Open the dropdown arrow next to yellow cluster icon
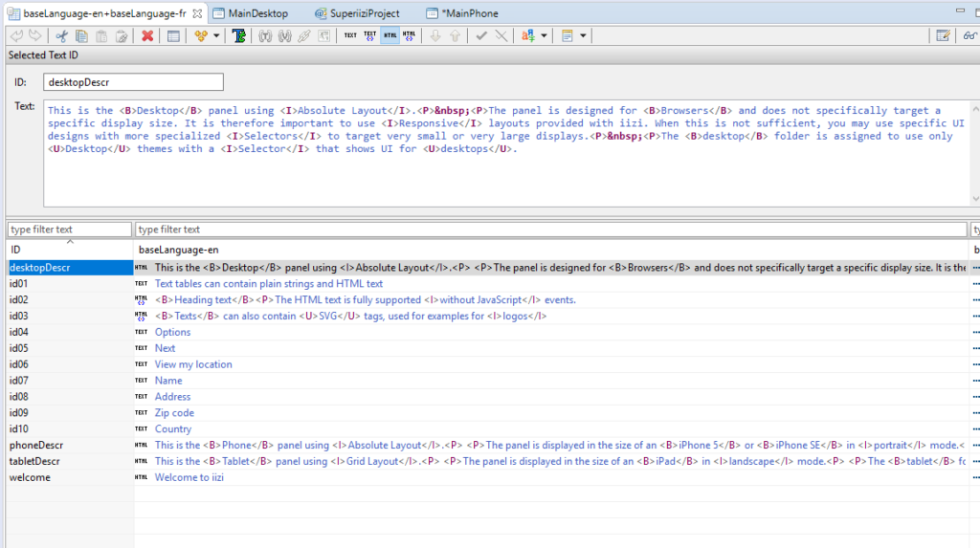This screenshot has height=548, width=980. click(216, 36)
